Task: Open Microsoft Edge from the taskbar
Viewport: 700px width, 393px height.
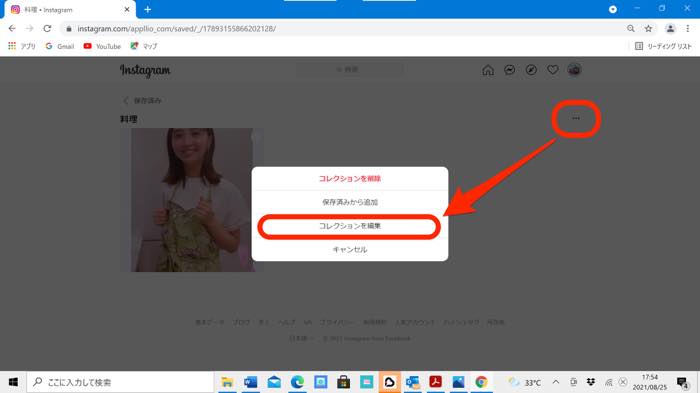Action: 297,382
